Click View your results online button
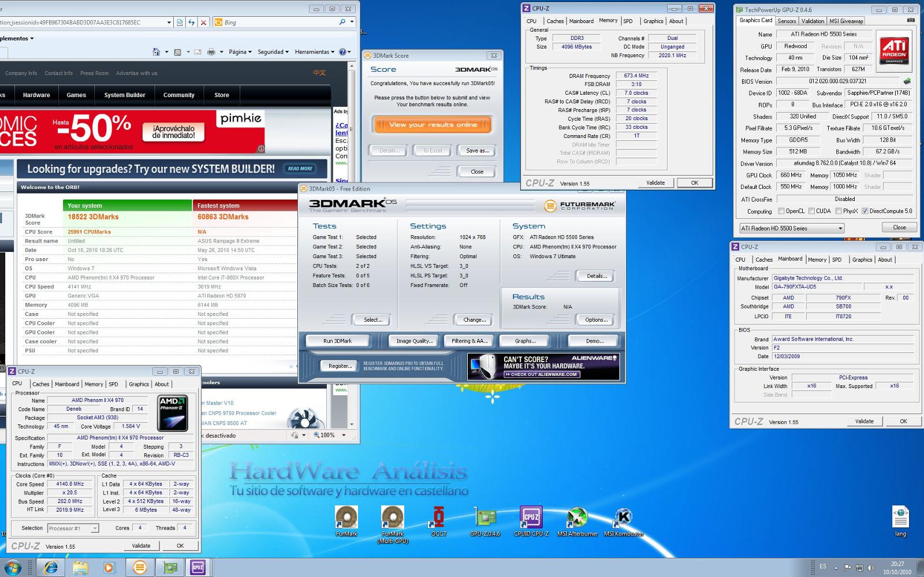Screen dimensions: 924x577 [x=433, y=125]
